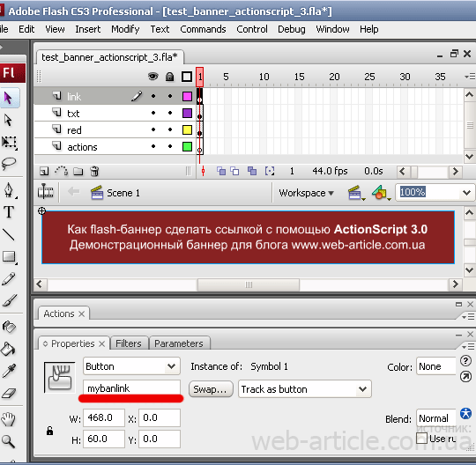Open the Properties panel help icon

pyautogui.click(x=465, y=361)
